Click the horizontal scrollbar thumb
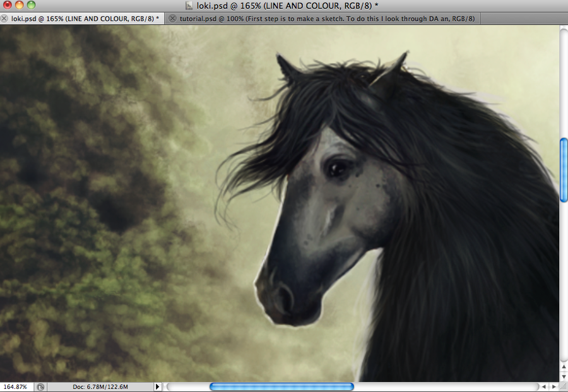The height and width of the screenshot is (392, 568). point(281,387)
